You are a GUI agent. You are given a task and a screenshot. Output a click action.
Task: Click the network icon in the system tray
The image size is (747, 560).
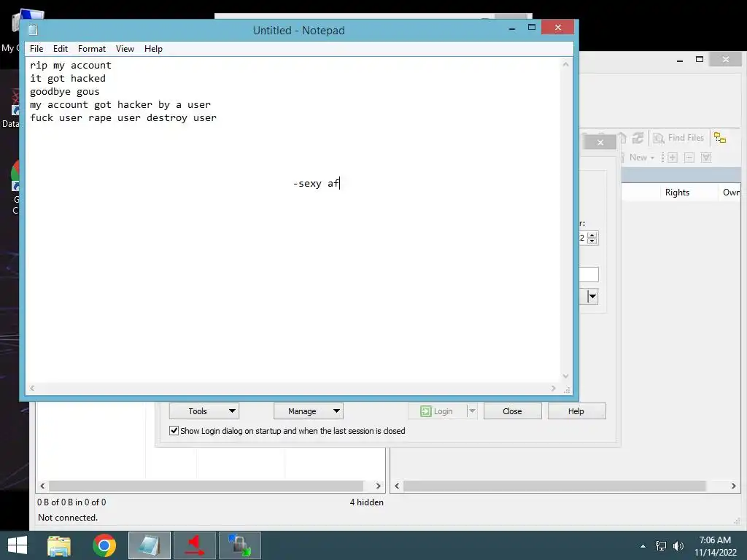tap(661, 546)
